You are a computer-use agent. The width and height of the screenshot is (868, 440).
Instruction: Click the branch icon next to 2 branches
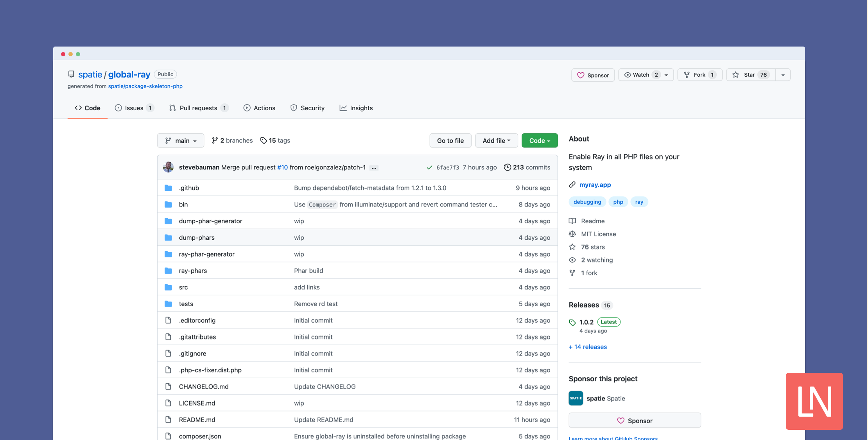point(215,140)
